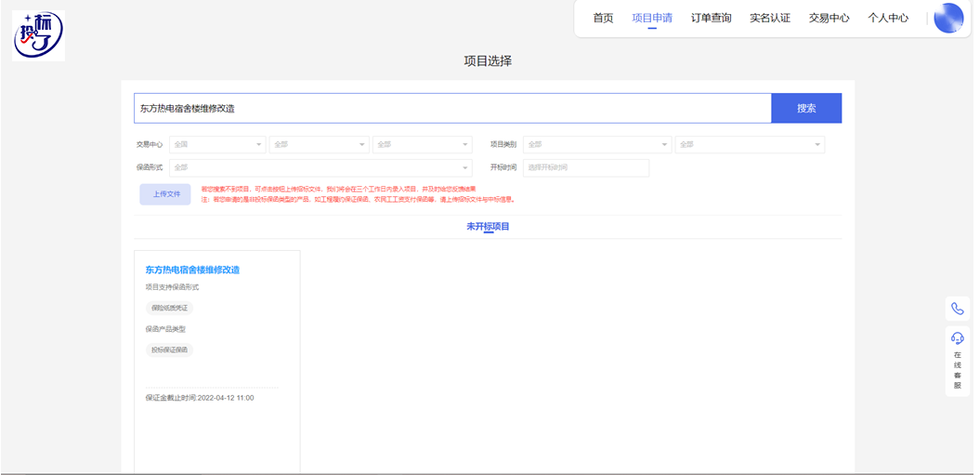Click the blue 搜索 button

pos(805,108)
